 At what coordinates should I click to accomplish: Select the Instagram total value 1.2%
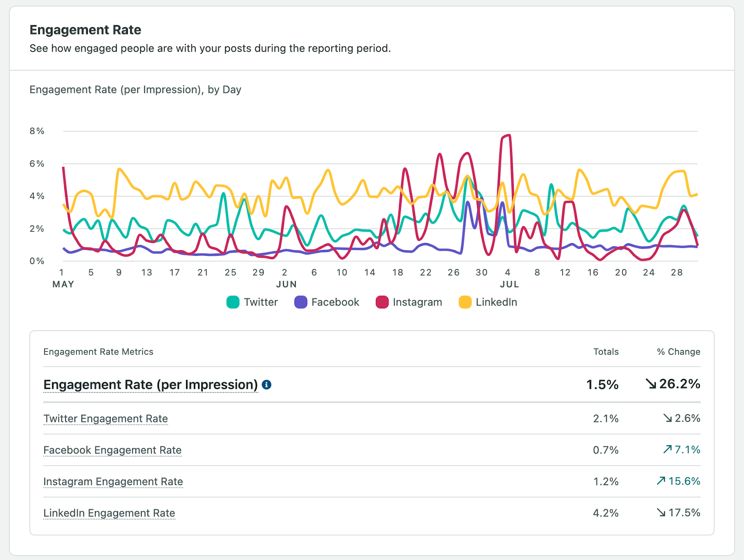(x=606, y=481)
